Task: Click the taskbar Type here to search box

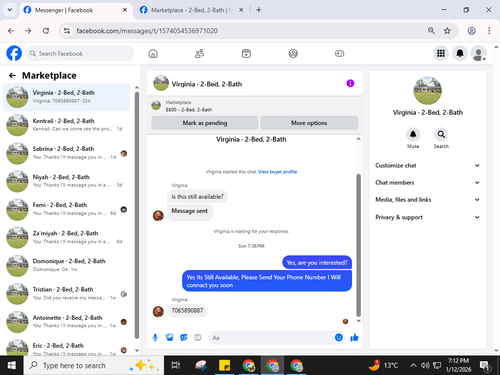Action: [x=94, y=365]
